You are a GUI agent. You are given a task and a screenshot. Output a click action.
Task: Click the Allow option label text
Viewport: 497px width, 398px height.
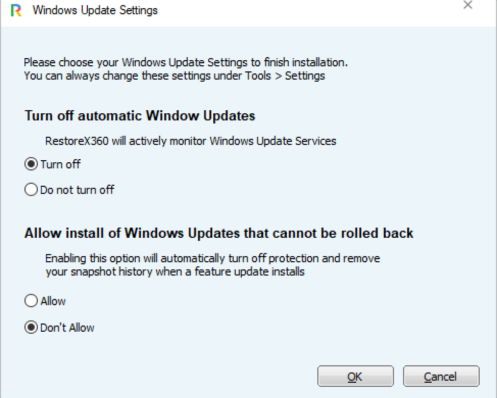coord(53,301)
